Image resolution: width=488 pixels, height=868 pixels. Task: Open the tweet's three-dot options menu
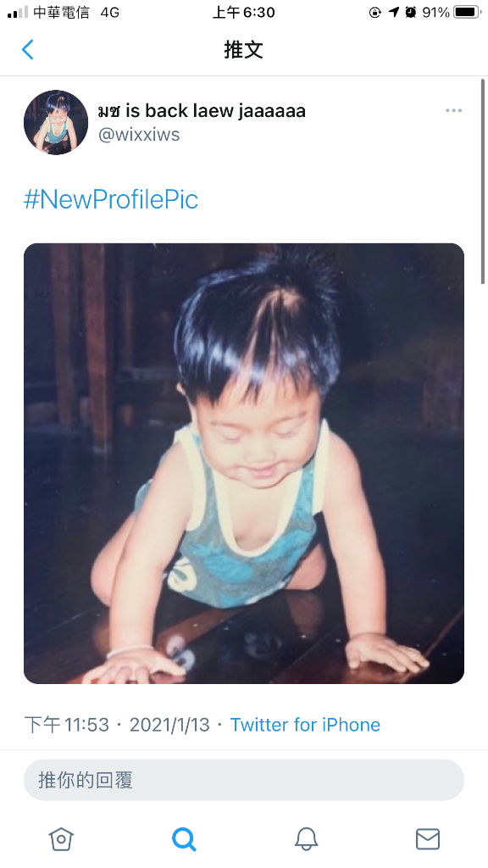click(x=454, y=110)
